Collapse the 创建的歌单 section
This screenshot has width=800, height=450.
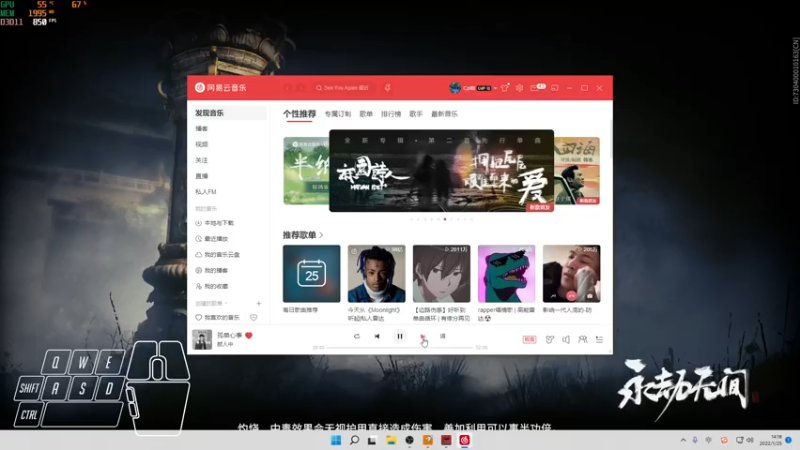click(211, 304)
